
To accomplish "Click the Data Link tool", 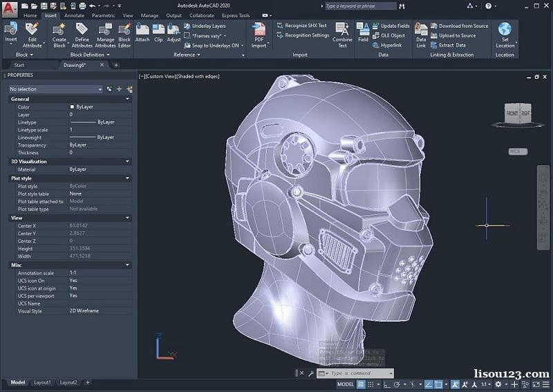I will [x=421, y=35].
